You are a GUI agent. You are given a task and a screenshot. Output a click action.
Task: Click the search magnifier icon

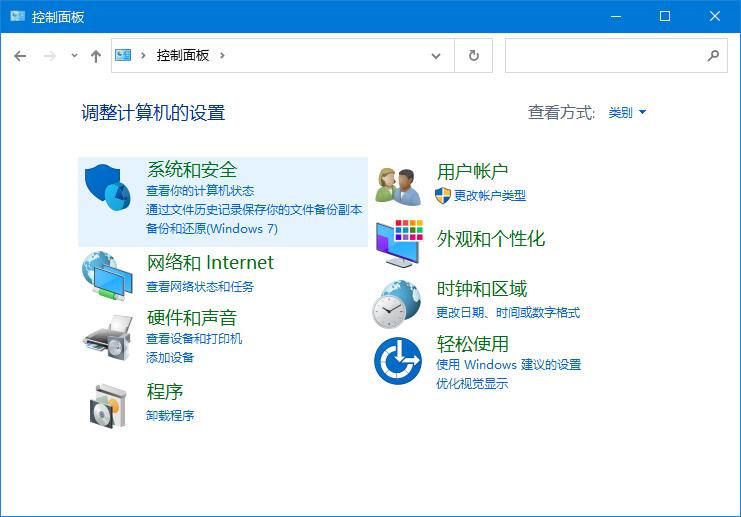click(x=713, y=56)
